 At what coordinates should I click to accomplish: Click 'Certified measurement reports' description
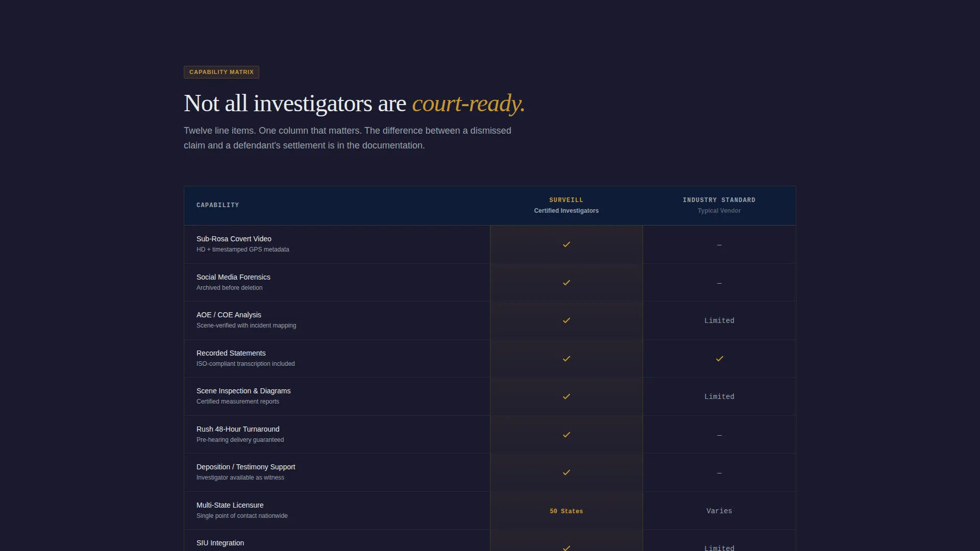237,402
